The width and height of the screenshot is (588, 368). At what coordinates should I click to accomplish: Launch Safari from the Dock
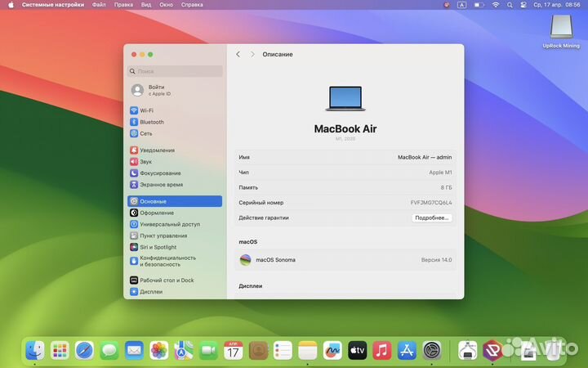(x=84, y=350)
